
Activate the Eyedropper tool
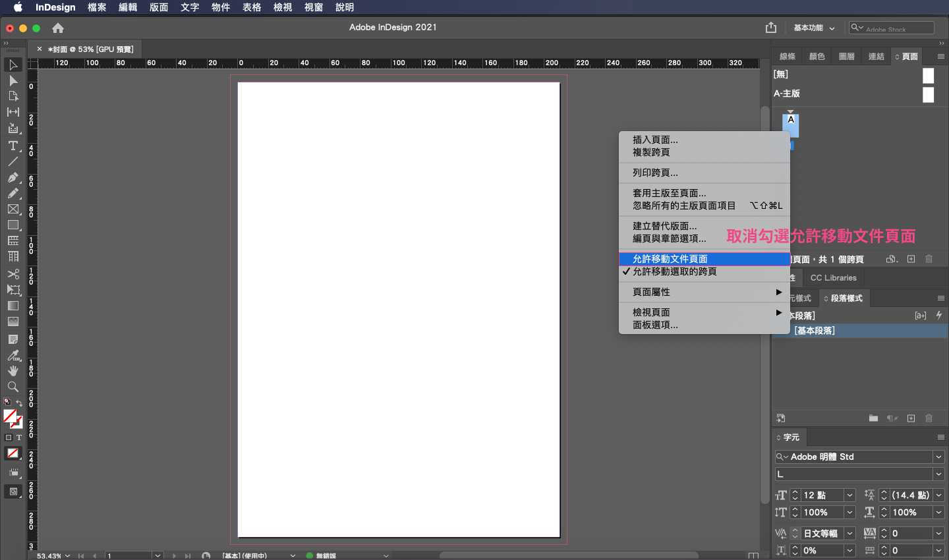(x=13, y=355)
